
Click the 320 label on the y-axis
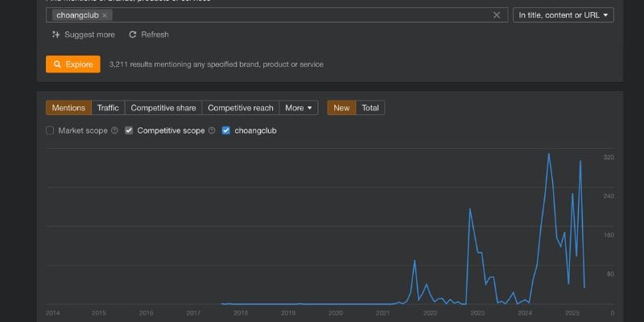click(609, 157)
